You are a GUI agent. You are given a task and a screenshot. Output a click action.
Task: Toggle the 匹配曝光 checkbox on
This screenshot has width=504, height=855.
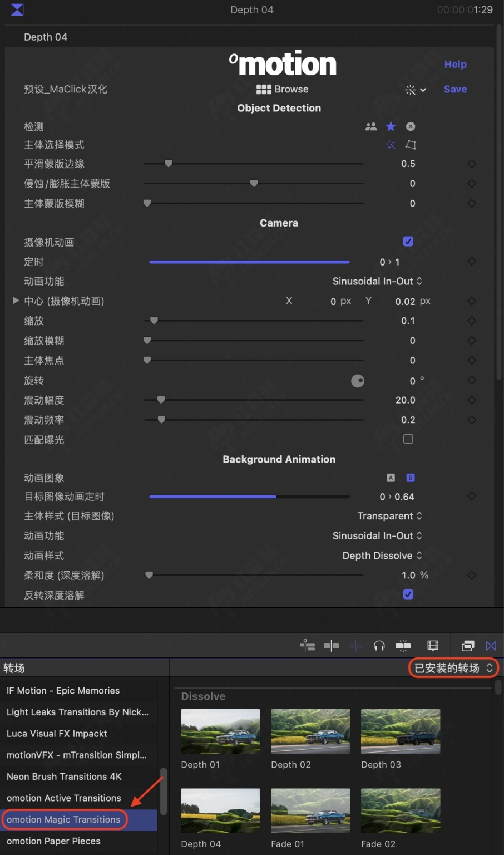(x=408, y=439)
